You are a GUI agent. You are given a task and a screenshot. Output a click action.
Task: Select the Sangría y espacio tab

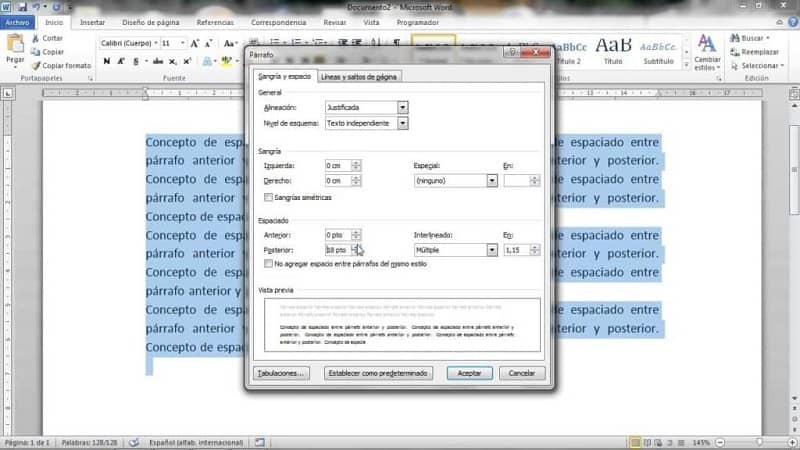tap(285, 76)
